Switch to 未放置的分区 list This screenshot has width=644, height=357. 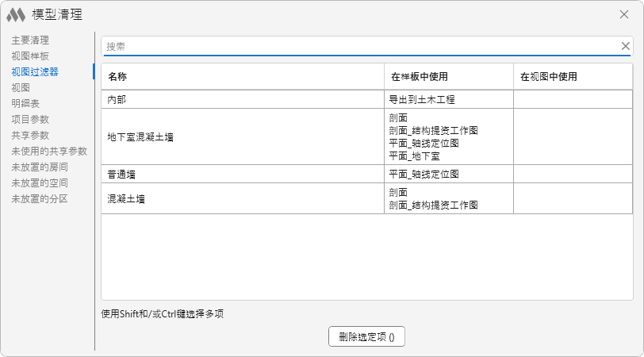(x=40, y=198)
